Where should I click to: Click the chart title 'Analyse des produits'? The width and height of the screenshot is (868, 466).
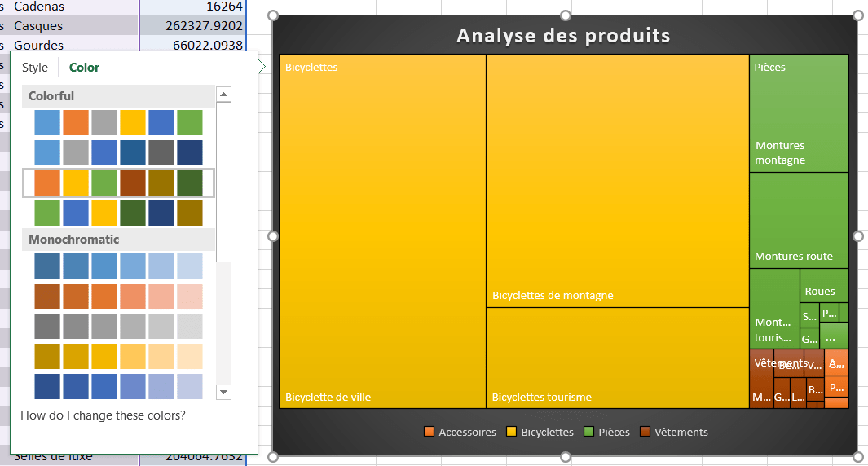coord(563,36)
